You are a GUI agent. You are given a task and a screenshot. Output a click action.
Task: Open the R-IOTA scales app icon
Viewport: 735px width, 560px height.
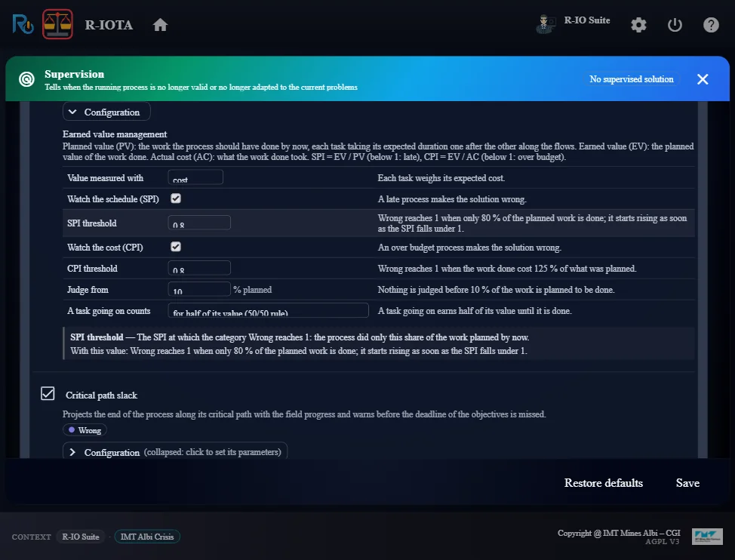click(57, 24)
